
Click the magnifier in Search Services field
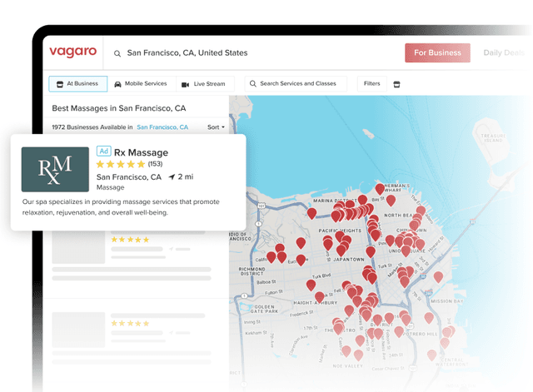(253, 83)
